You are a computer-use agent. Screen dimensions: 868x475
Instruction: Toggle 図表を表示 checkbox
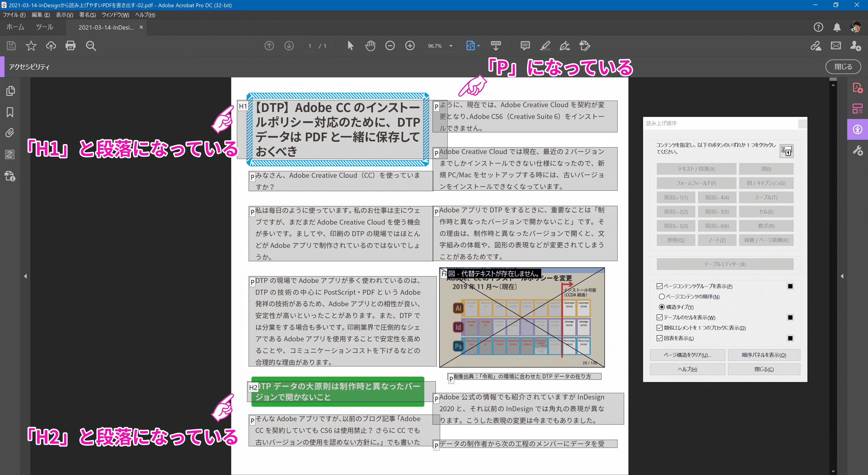(x=659, y=338)
